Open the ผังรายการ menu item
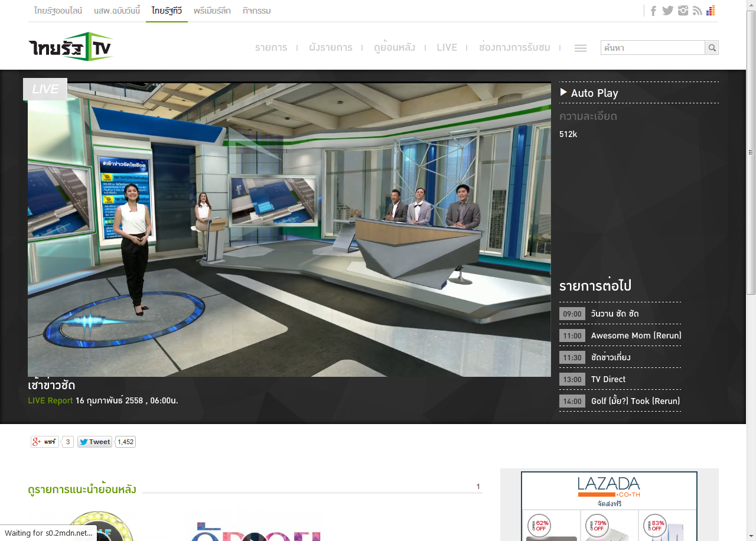Image resolution: width=756 pixels, height=541 pixels. (331, 47)
